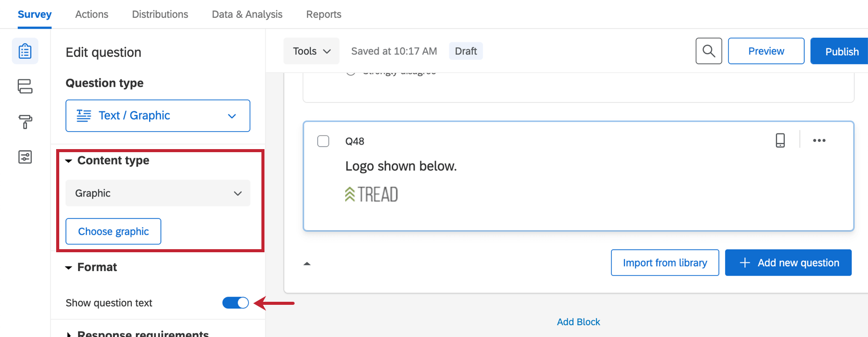
Task: Toggle Show question text switch
Action: (x=235, y=303)
